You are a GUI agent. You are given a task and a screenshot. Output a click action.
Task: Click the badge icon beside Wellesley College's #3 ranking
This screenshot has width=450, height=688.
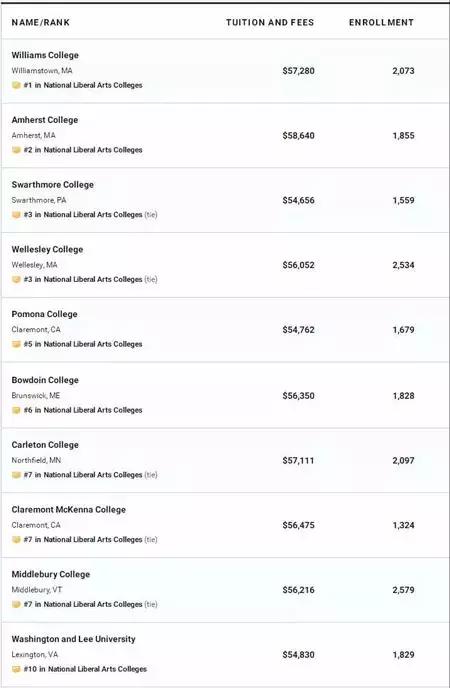tap(16, 280)
